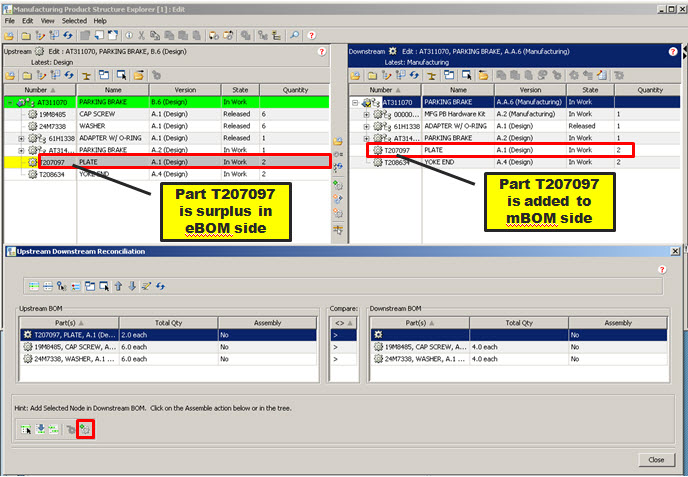
Task: Select Downstream T208634 YOKE END row
Action: (515, 162)
